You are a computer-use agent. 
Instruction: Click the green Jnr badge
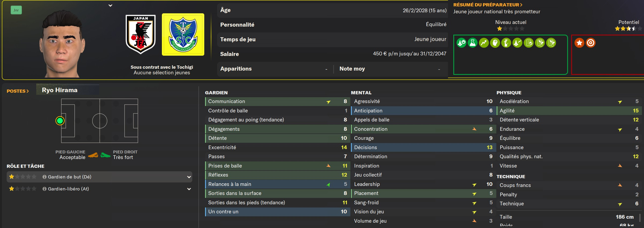pyautogui.click(x=16, y=10)
